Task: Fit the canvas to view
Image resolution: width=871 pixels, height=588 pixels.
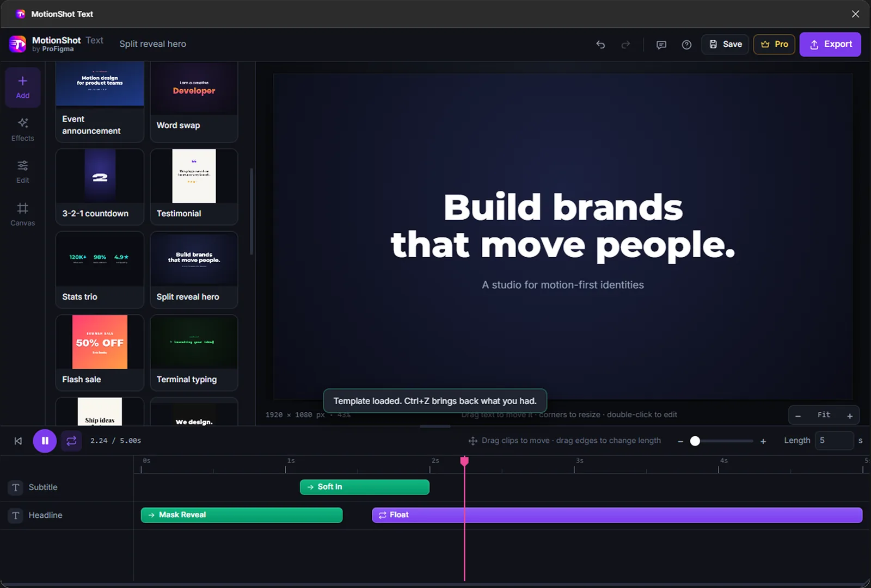Action: pos(824,415)
